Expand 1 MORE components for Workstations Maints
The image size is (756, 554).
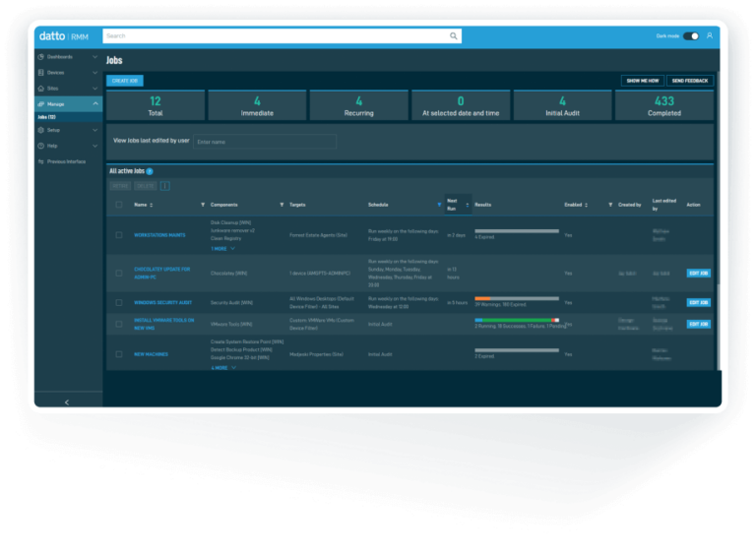(222, 249)
